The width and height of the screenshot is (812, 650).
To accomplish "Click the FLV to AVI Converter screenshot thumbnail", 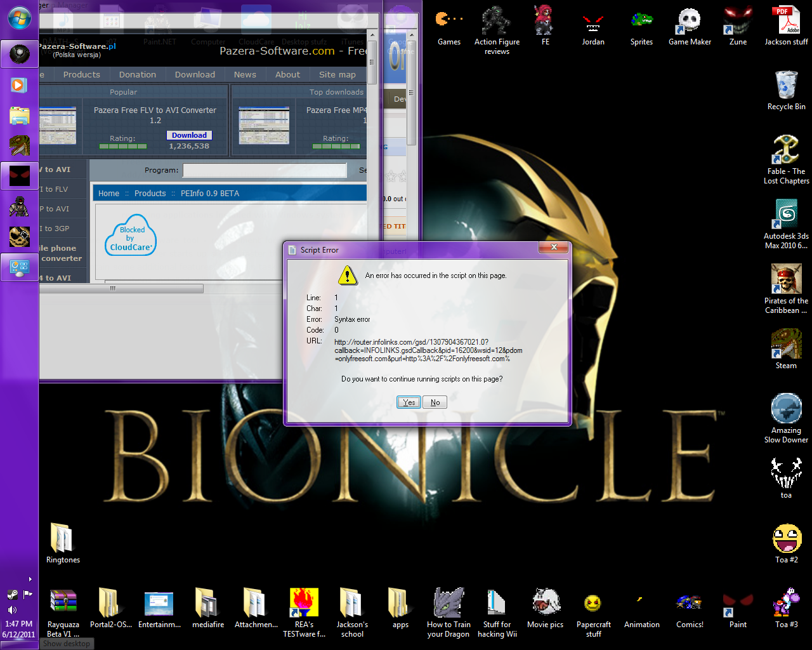I will 58,125.
